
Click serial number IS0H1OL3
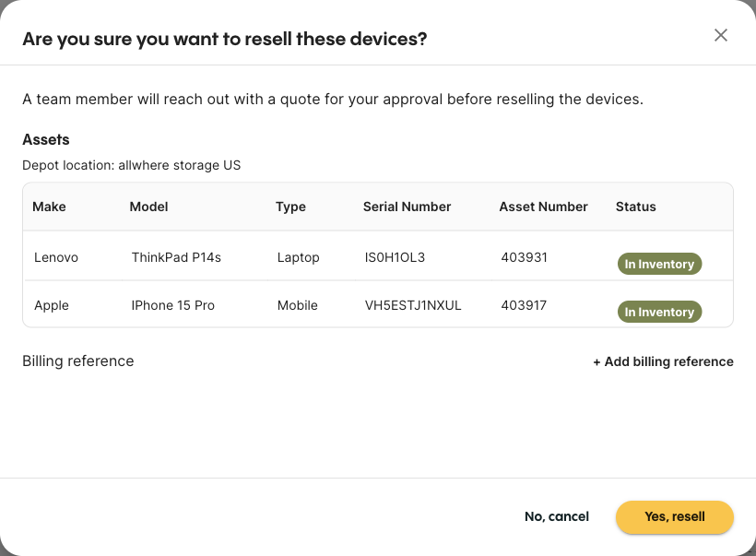[x=395, y=257]
